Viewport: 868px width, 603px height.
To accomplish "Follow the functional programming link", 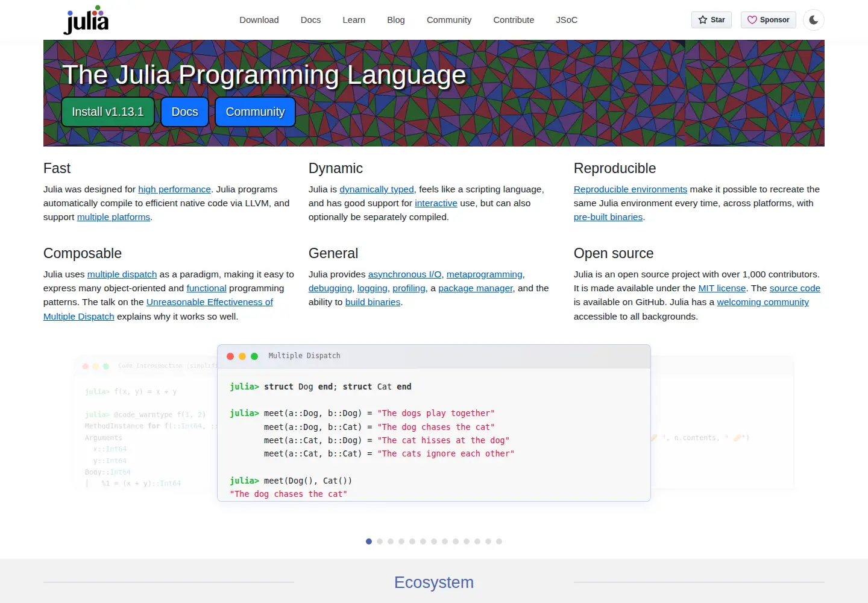I will pos(206,288).
